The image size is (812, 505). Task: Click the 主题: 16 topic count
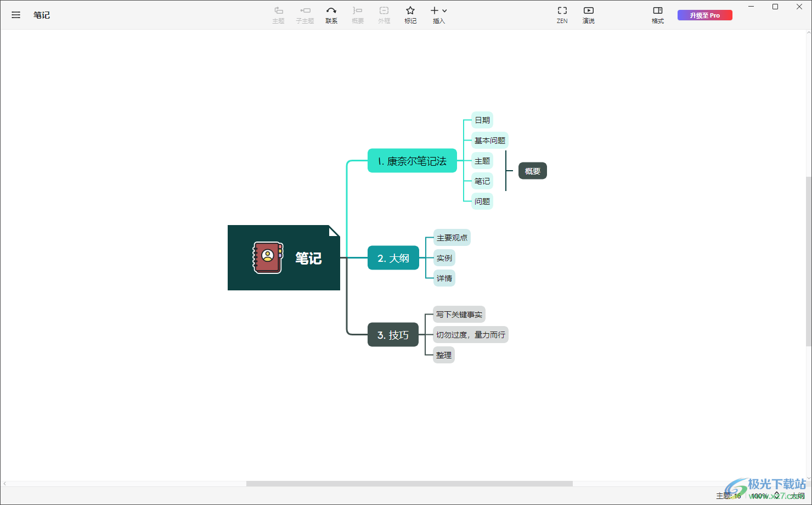click(729, 496)
